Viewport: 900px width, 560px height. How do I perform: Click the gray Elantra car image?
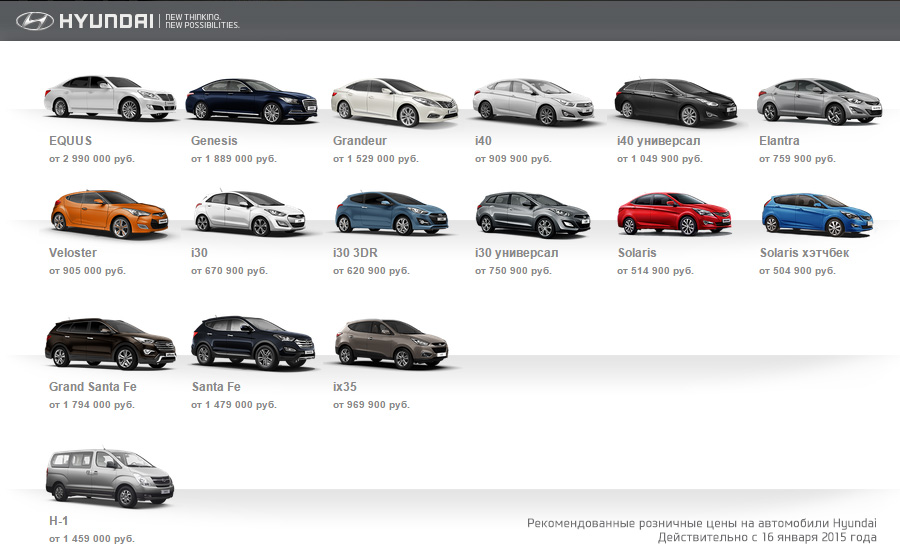tap(820, 101)
